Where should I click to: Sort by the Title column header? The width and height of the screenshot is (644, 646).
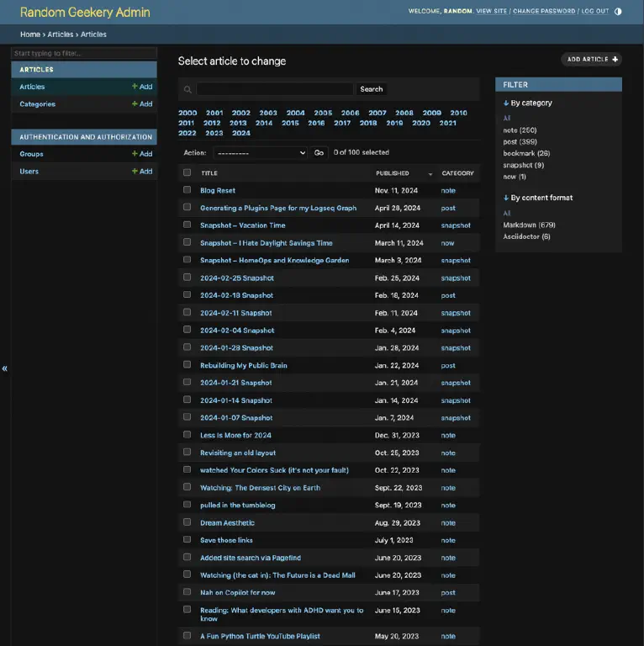pos(209,173)
